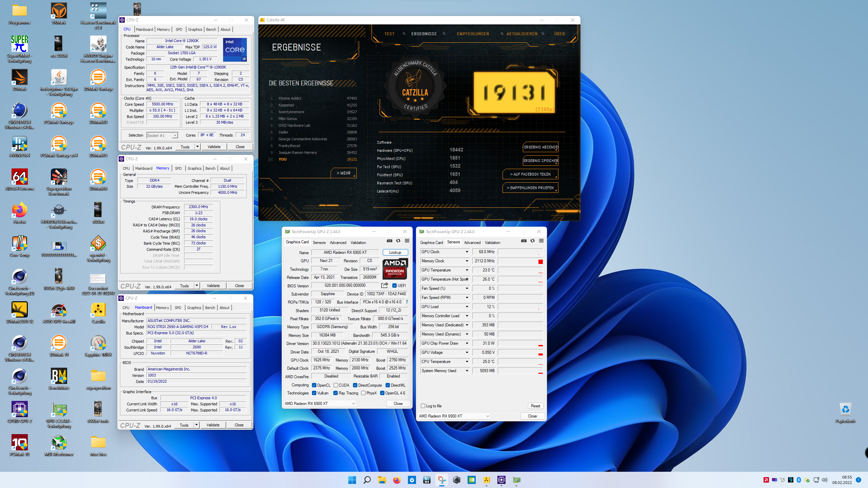Click MEHR button under best results

343,173
